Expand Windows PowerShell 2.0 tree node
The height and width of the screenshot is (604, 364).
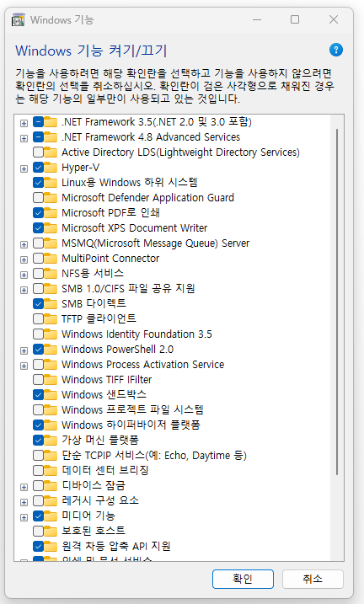click(24, 350)
